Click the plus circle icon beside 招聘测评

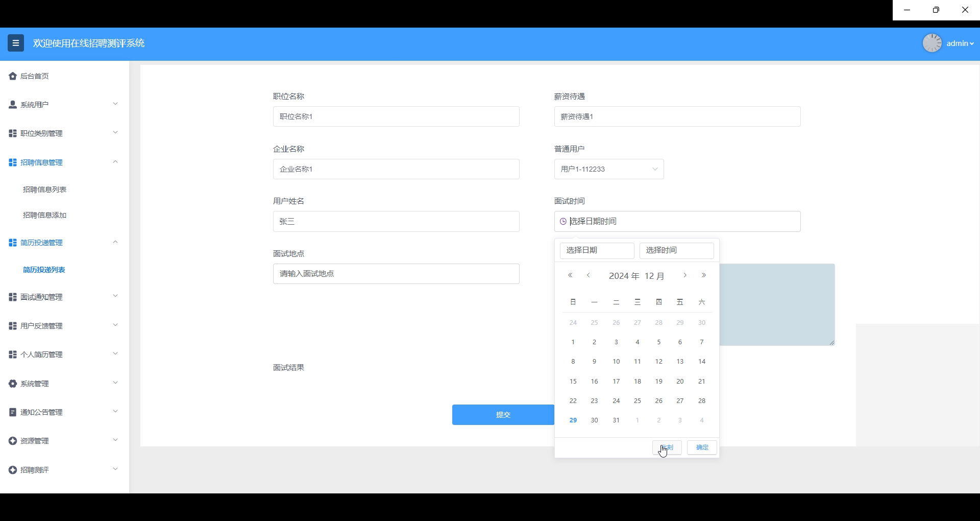coord(13,470)
